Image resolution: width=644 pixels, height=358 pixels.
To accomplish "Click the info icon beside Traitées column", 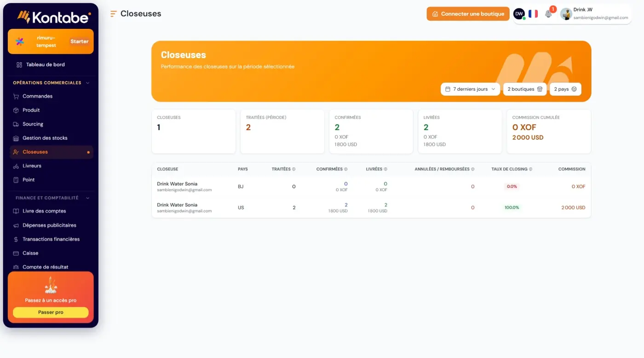I will [294, 169].
